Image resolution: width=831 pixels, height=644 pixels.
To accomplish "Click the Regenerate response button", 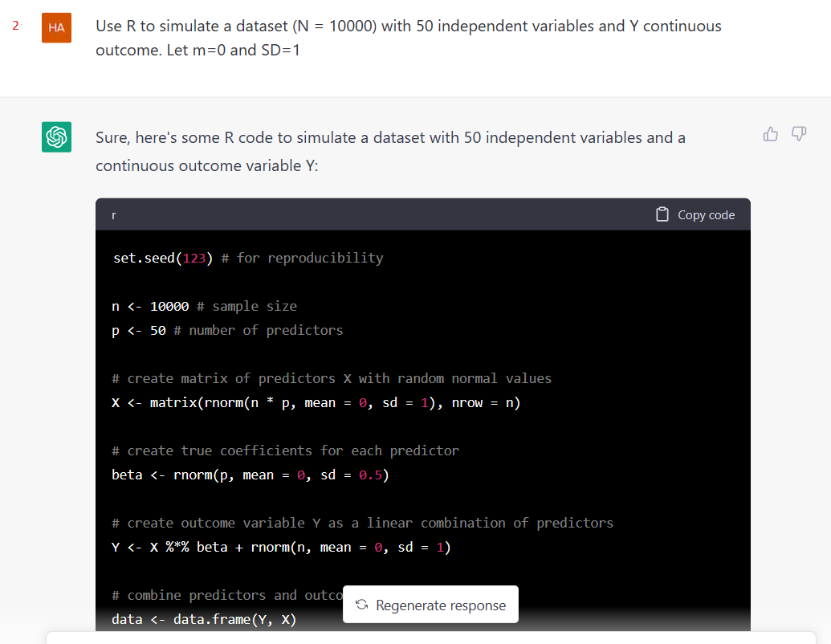I will (430, 604).
